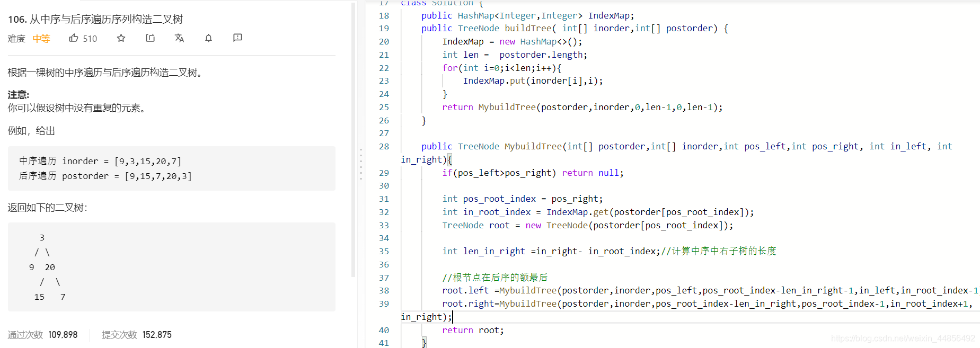
Task: Click the panel divider drag handle
Action: (361, 164)
